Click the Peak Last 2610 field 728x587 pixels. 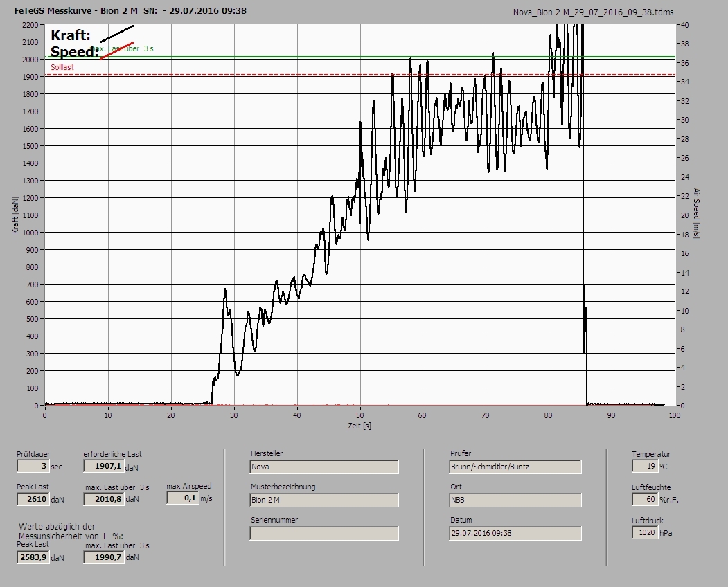point(33,499)
